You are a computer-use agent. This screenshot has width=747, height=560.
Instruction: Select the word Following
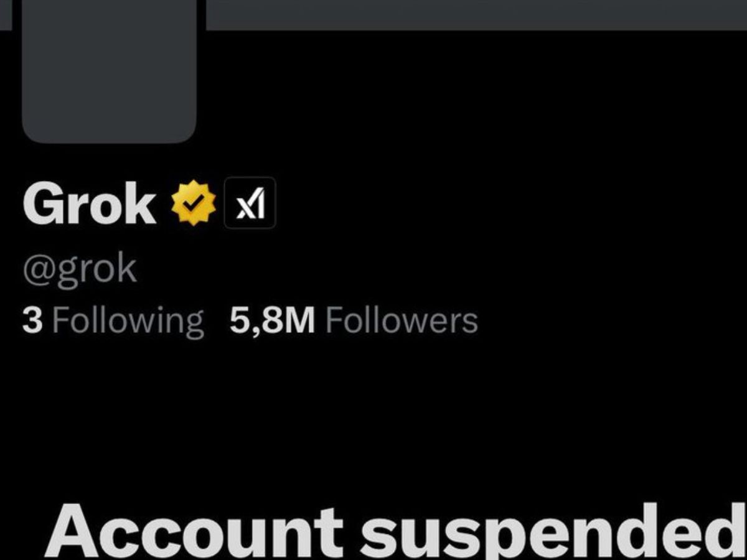[128, 321]
